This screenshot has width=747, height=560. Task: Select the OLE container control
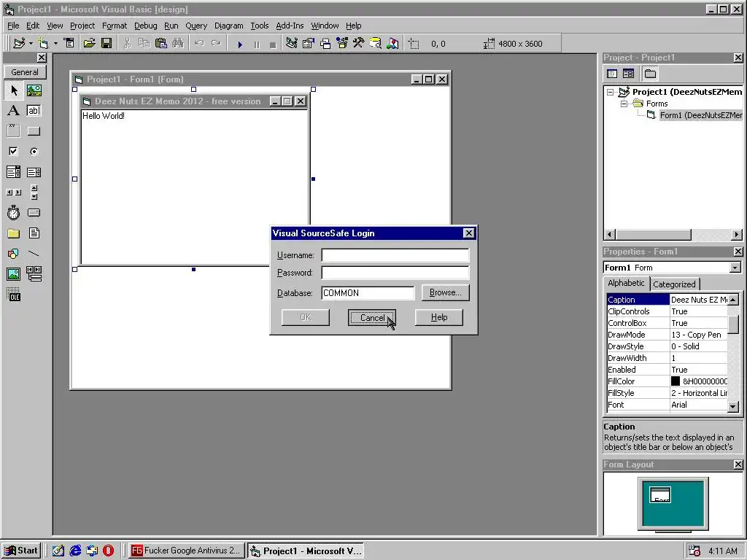click(x=13, y=295)
